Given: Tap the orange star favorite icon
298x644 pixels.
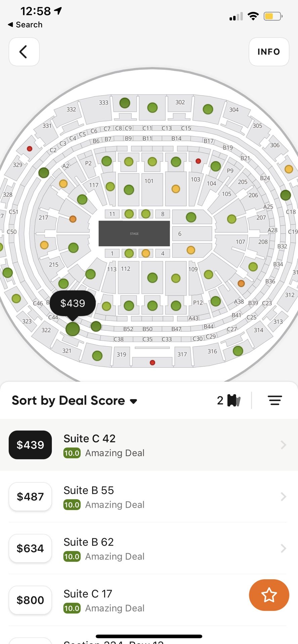Looking at the screenshot, I should 268,595.
